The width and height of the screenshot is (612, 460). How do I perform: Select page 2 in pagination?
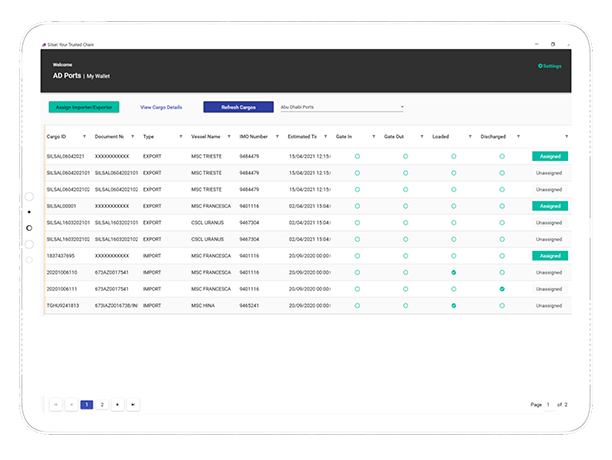tap(102, 404)
